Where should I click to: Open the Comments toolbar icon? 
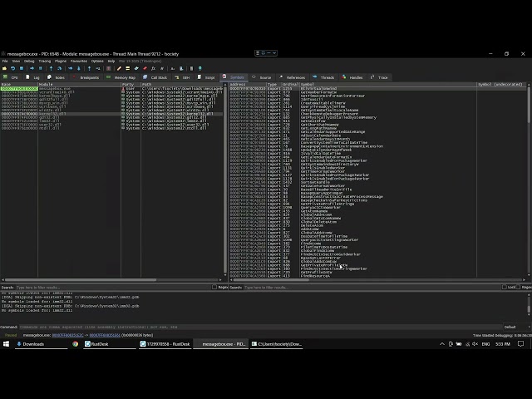point(127,68)
